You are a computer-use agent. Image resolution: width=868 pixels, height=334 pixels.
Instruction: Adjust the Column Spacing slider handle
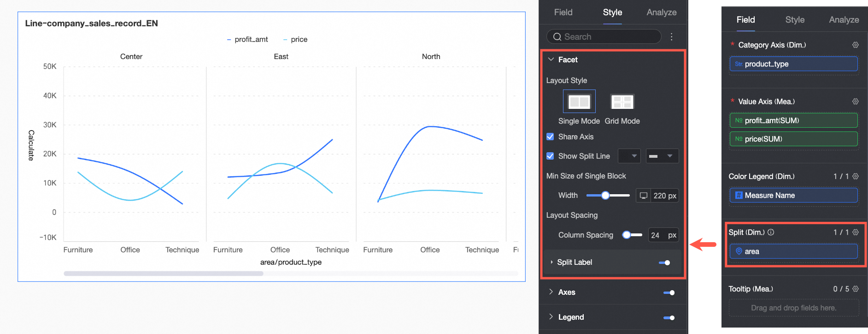click(626, 235)
